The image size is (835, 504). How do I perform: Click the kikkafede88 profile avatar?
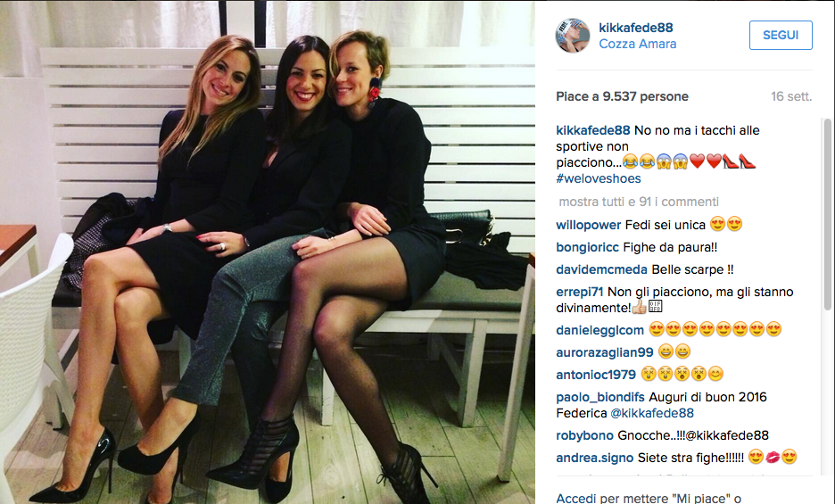(573, 35)
